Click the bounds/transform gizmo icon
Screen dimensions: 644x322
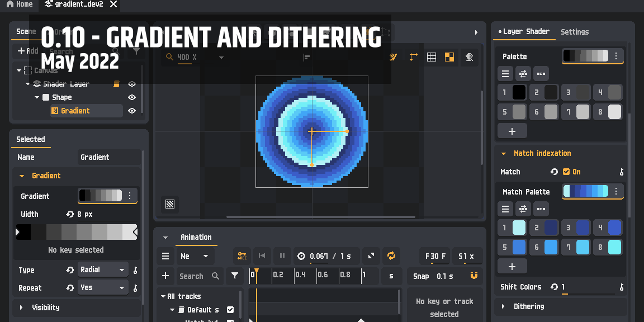tap(413, 57)
